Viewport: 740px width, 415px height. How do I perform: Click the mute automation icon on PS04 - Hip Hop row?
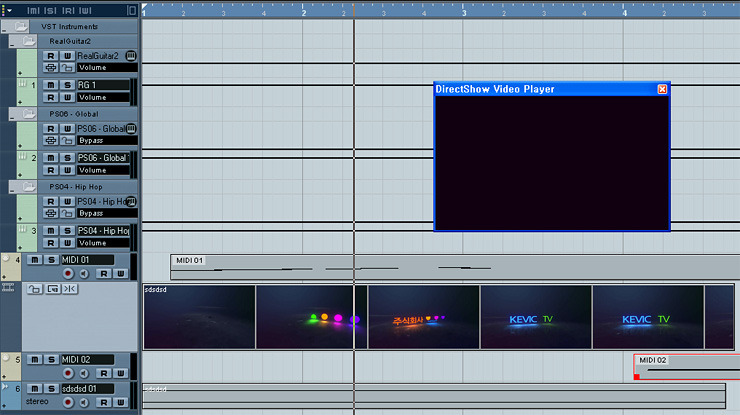pos(50,213)
